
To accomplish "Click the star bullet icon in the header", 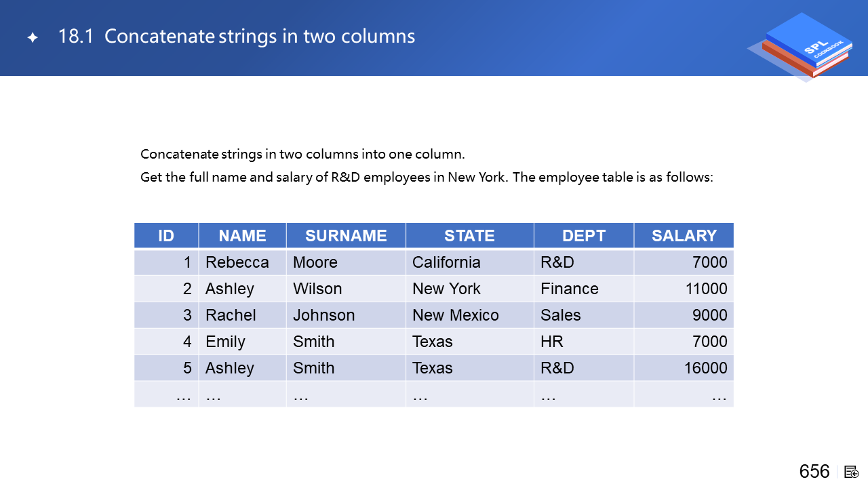I will pos(33,38).
